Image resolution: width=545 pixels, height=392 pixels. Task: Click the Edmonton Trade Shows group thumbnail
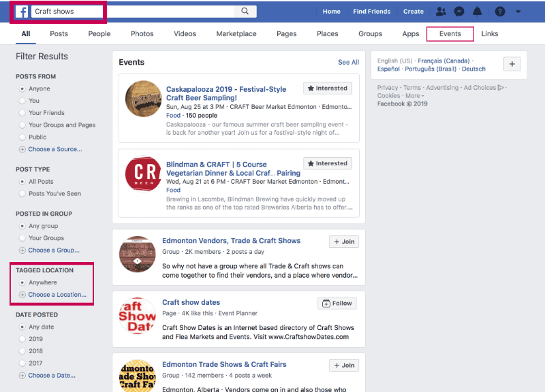pos(138,376)
